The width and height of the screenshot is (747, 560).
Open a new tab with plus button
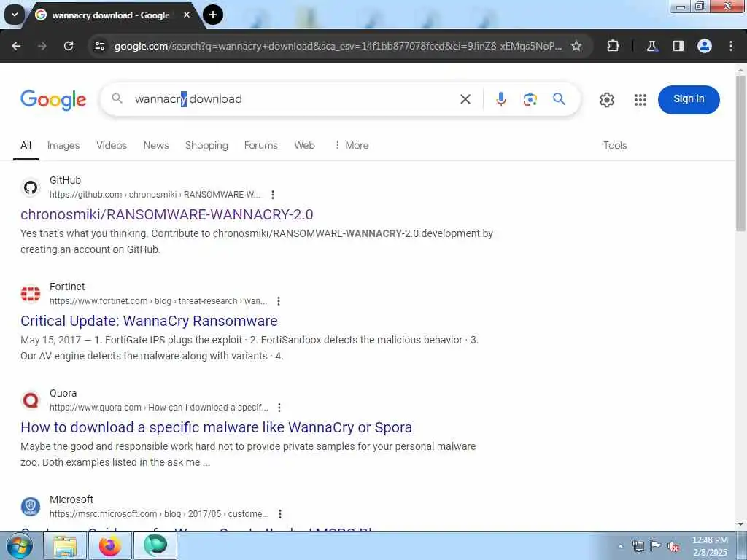coord(212,15)
